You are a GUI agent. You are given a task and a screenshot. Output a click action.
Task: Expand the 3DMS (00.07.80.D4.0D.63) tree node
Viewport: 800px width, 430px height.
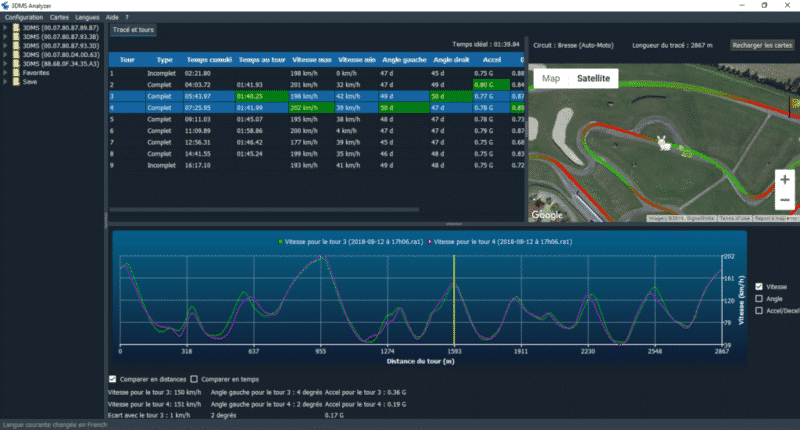click(5, 55)
